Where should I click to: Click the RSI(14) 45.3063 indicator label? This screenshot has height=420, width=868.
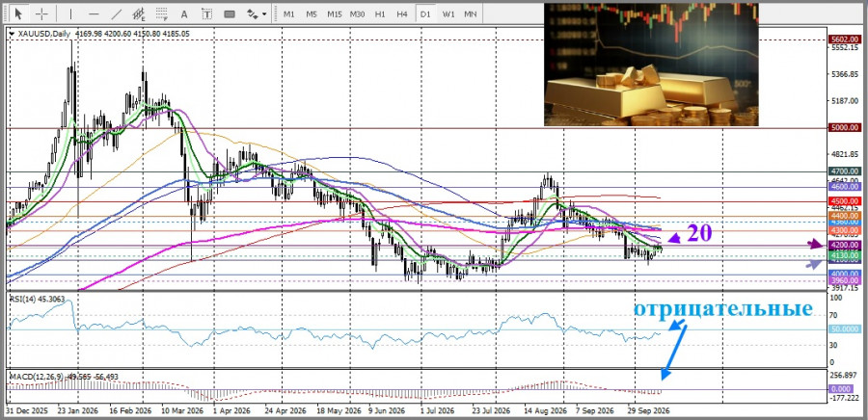36,299
